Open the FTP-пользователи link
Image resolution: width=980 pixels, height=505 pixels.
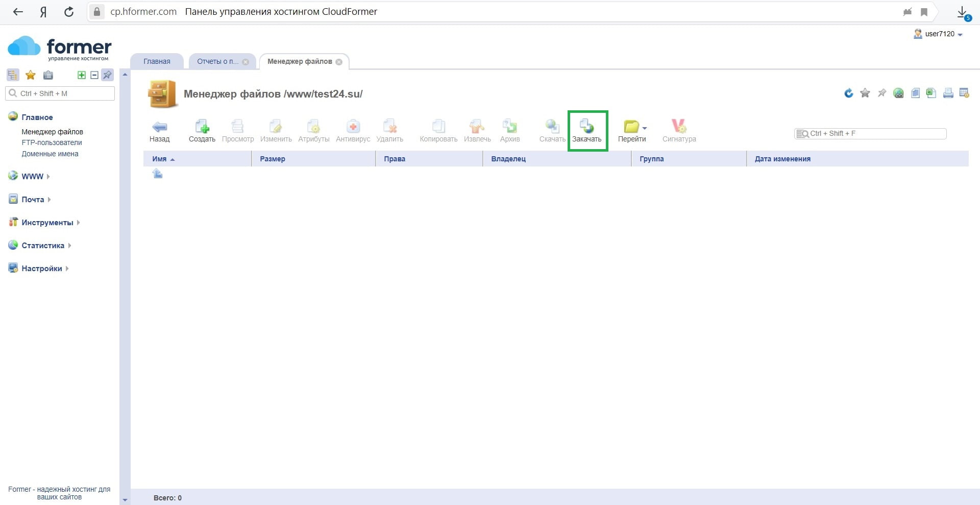(x=52, y=143)
